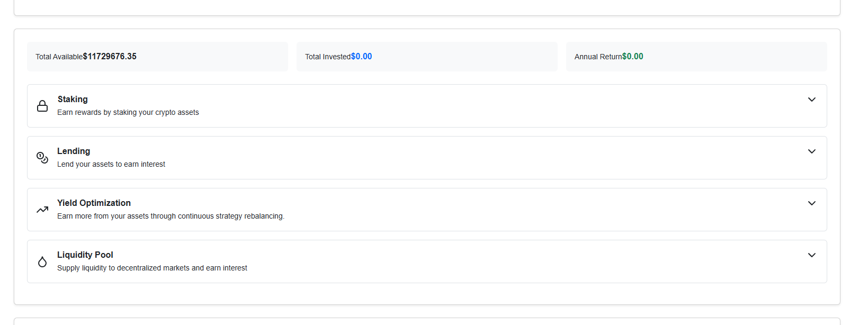868x325 pixels.
Task: Click the blue Total Invested $0.00 amount
Action: (361, 57)
